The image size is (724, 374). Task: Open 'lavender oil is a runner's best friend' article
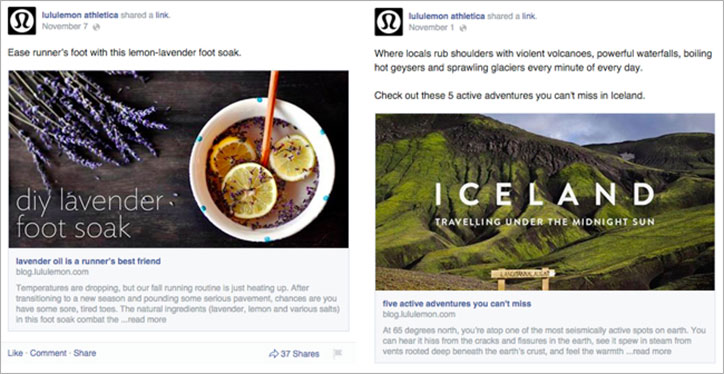[x=88, y=261]
